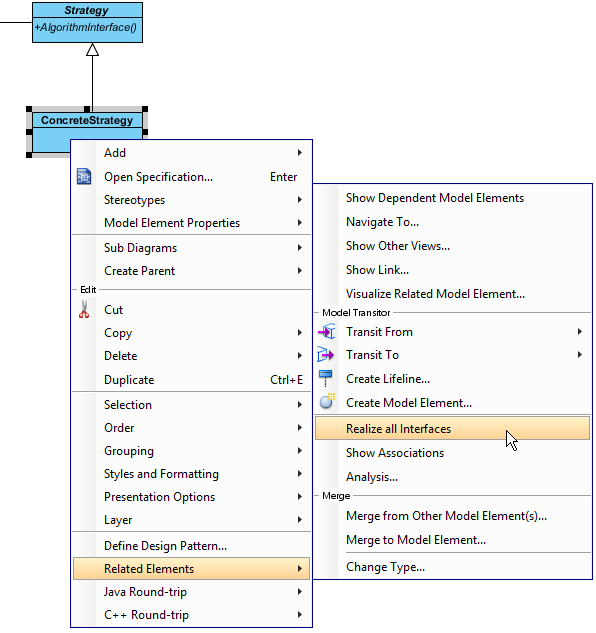Select the Strategy class box
This screenshot has height=633, width=596.
[87, 22]
